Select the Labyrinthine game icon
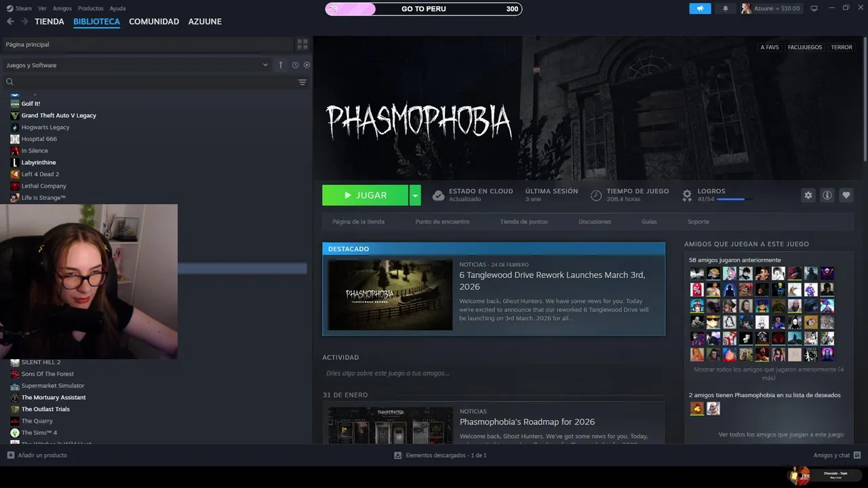This screenshot has height=488, width=868. [x=15, y=163]
